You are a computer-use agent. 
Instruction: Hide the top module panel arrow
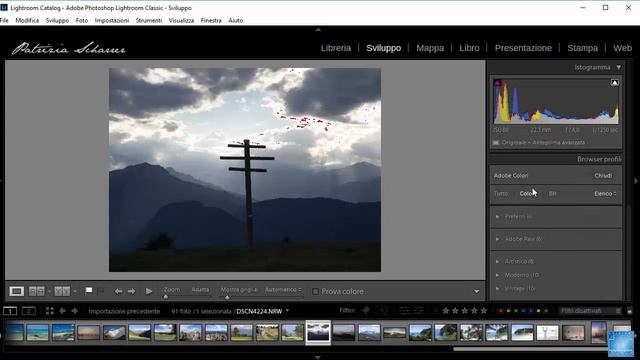click(318, 29)
